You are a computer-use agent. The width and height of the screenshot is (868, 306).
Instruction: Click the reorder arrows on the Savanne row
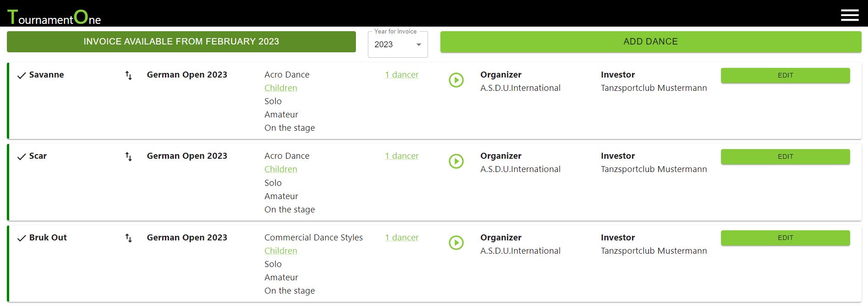(128, 75)
